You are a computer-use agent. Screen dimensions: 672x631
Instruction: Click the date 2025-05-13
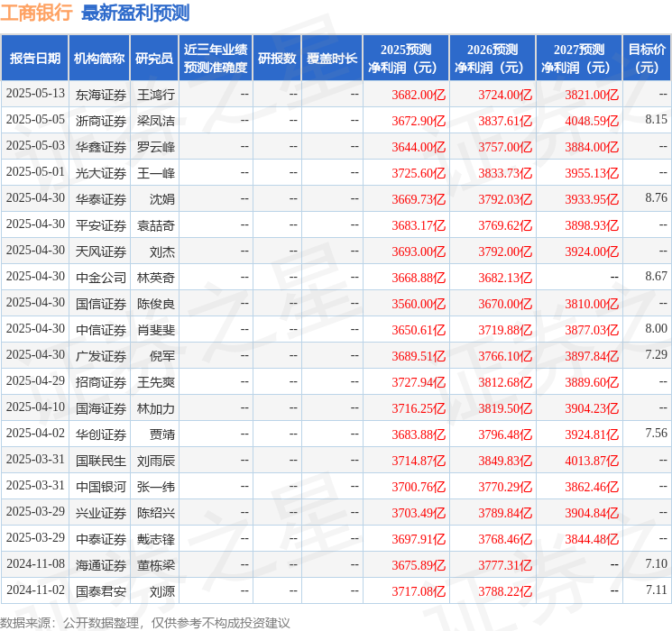click(x=35, y=94)
